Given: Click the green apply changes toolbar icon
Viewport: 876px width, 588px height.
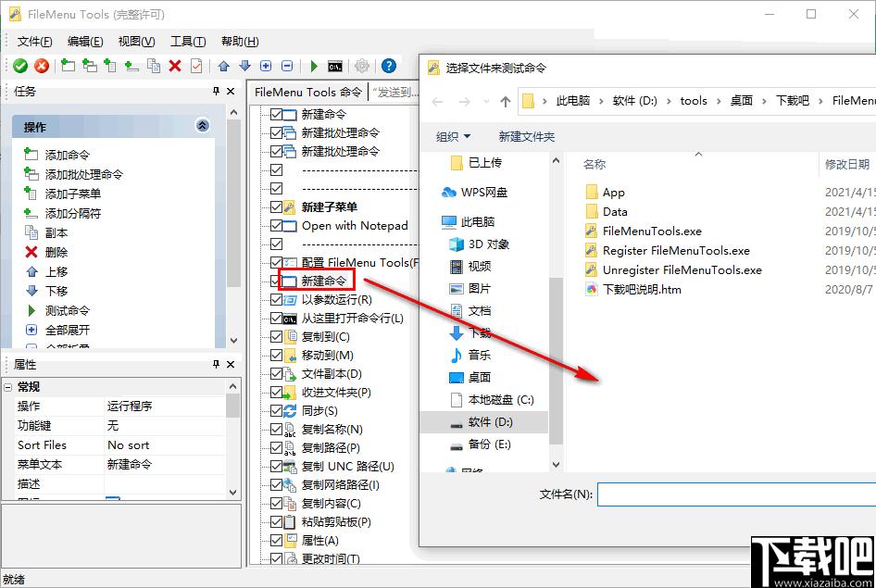Looking at the screenshot, I should [19, 66].
